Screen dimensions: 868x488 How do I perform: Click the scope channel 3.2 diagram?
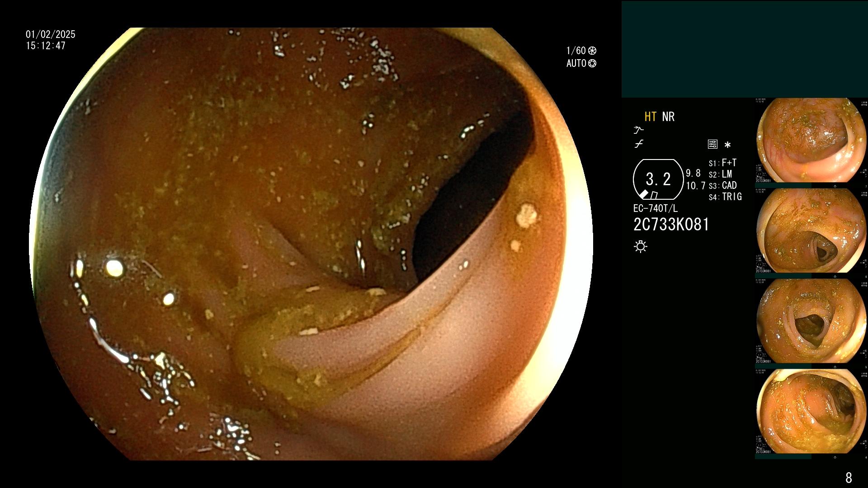[658, 179]
